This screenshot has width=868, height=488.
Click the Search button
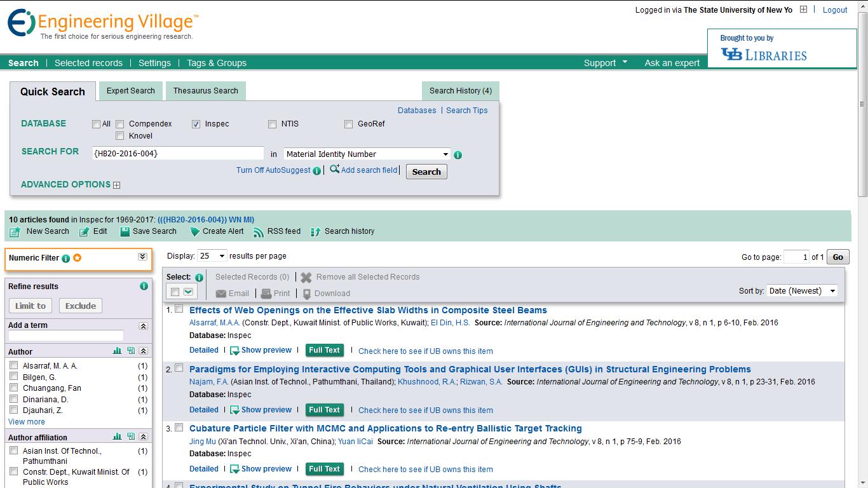pos(426,172)
